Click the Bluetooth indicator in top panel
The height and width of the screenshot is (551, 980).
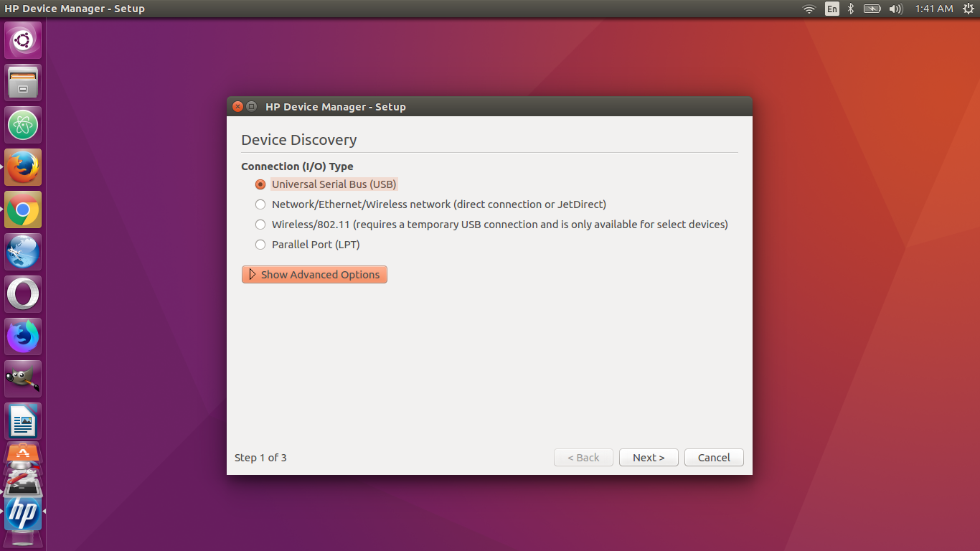pyautogui.click(x=851, y=9)
